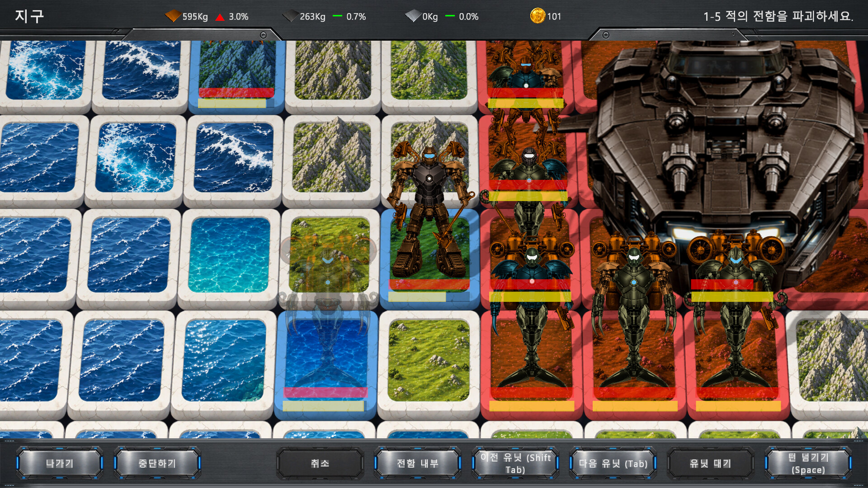868x488 pixels.
Task: Click the green grass tile beside blue water tile
Action: (429, 361)
